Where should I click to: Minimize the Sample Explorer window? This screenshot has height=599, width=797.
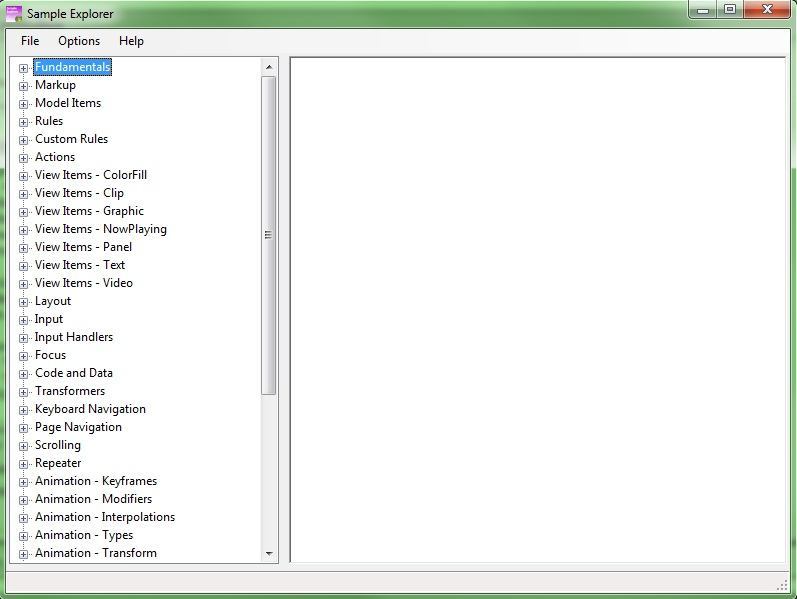pos(703,10)
